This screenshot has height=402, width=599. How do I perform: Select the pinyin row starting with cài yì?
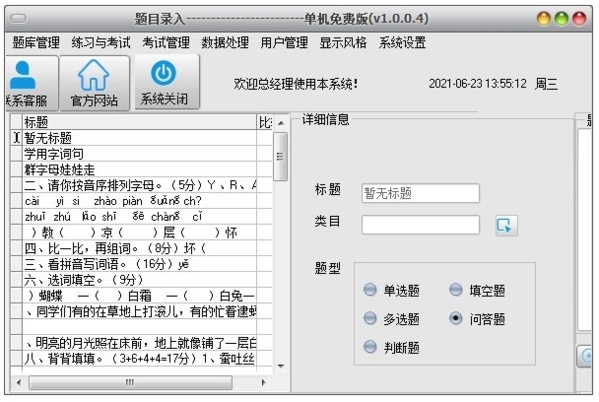point(139,201)
